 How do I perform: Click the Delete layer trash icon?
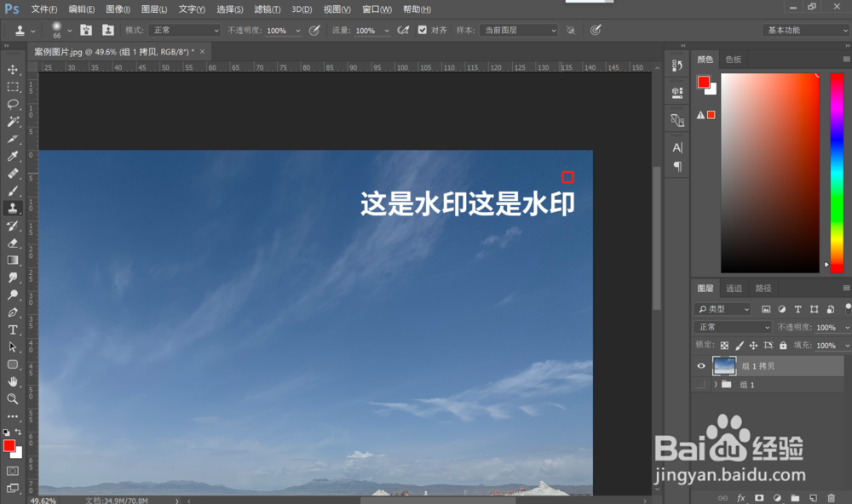[x=831, y=497]
